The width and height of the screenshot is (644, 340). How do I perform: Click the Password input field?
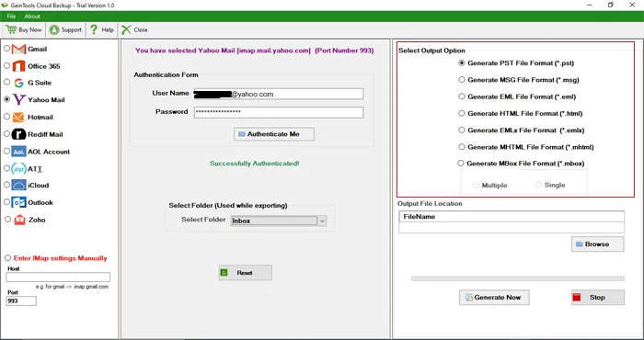click(x=279, y=112)
